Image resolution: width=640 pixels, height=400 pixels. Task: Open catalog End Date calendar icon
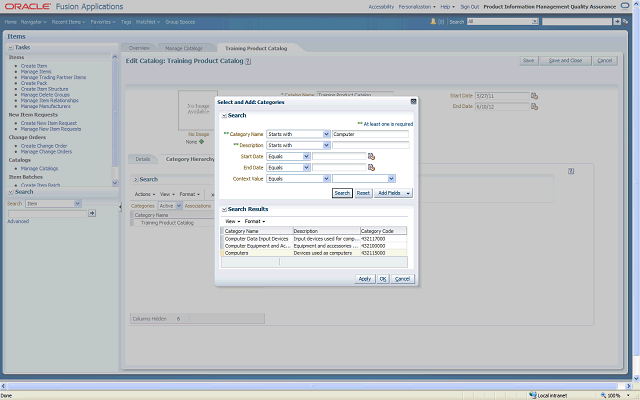click(x=534, y=106)
